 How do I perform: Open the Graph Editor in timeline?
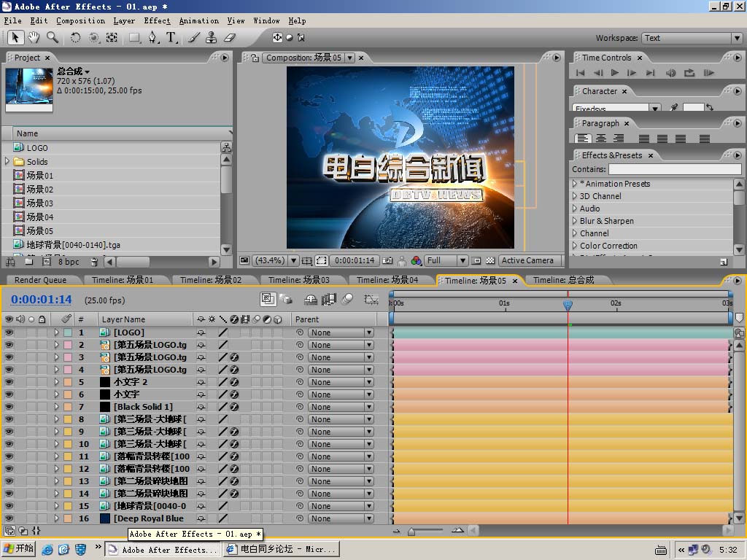pos(371,299)
